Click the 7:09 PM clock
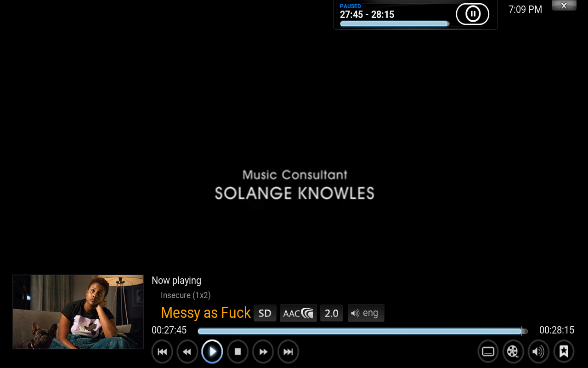 pos(525,10)
